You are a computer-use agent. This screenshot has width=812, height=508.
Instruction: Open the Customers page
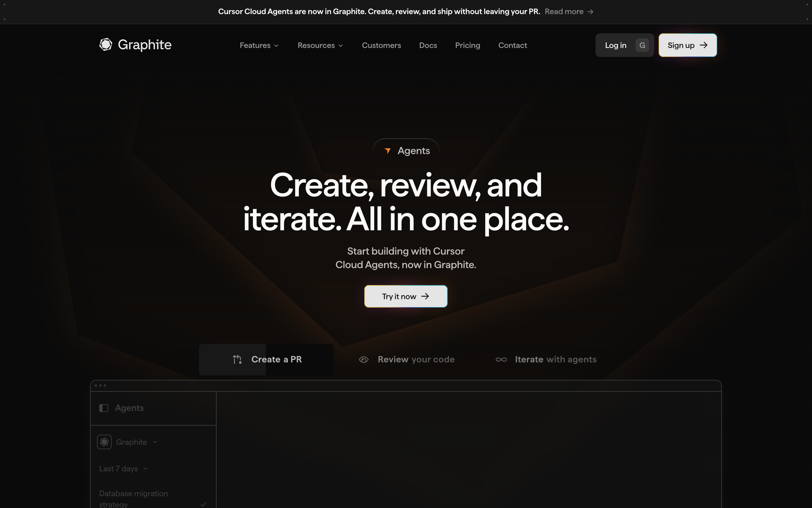pos(381,45)
